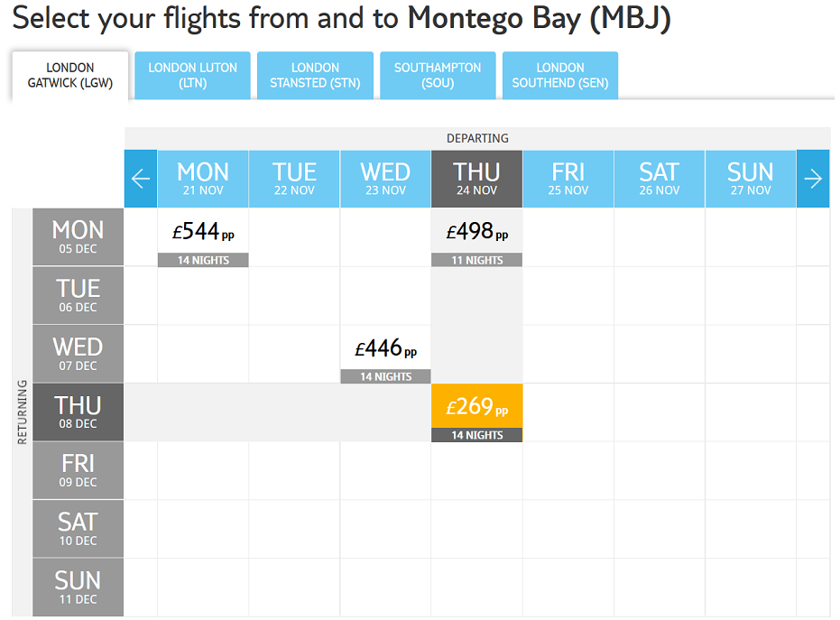Click the next week right arrow
Image resolution: width=840 pixels, height=620 pixels.
(x=813, y=179)
